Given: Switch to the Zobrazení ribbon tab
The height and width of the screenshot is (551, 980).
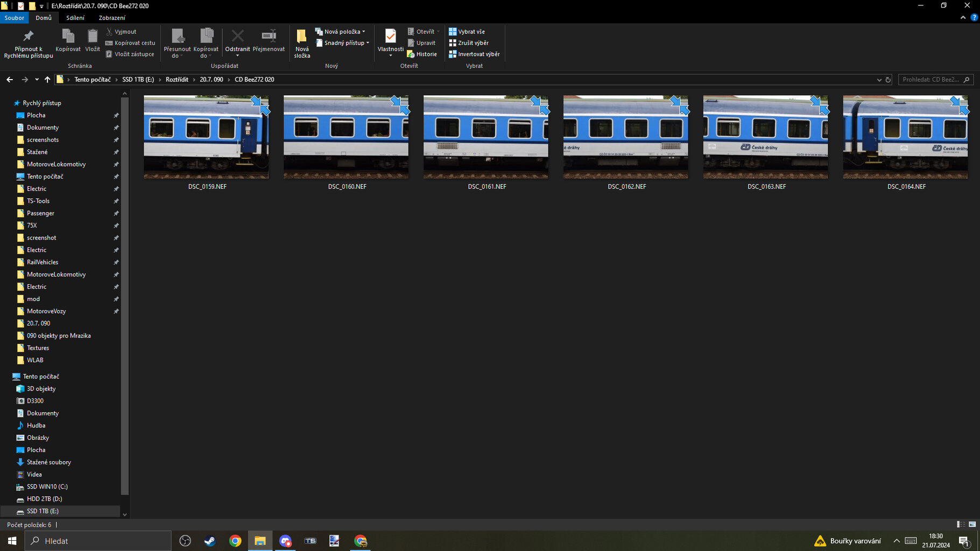Looking at the screenshot, I should [x=112, y=18].
